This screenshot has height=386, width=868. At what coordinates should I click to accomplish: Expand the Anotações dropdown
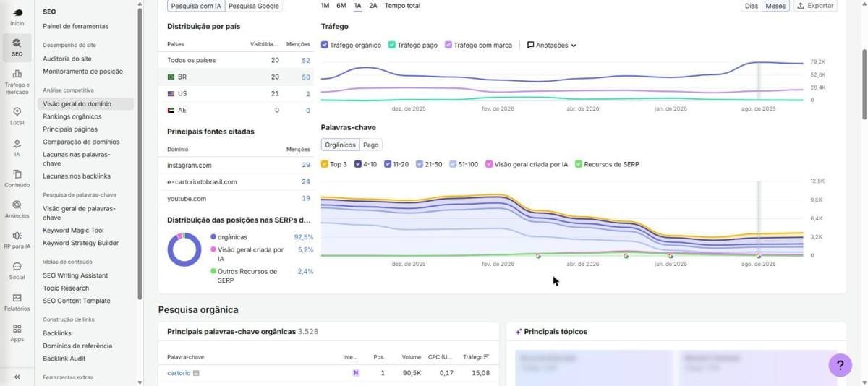pyautogui.click(x=552, y=45)
